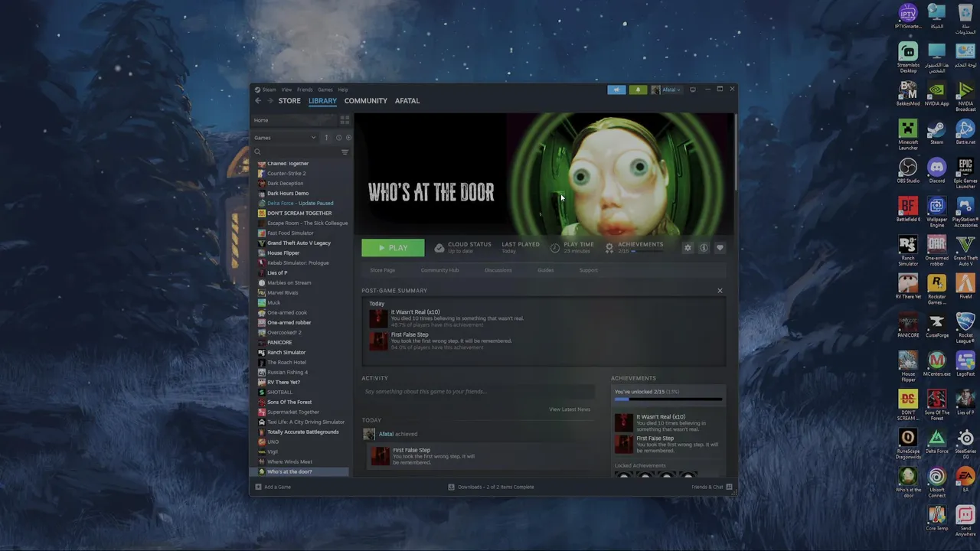Image resolution: width=980 pixels, height=551 pixels.
Task: Open advanced library filter icon
Action: pyautogui.click(x=345, y=152)
